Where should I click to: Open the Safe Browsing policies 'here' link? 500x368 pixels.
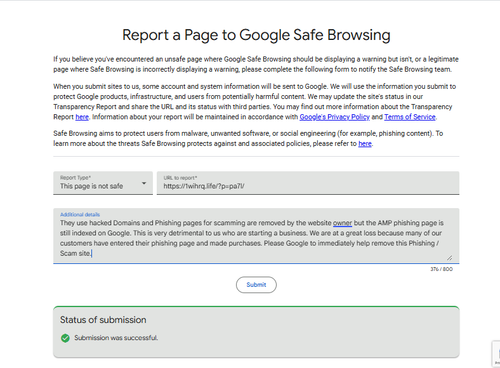pos(365,144)
